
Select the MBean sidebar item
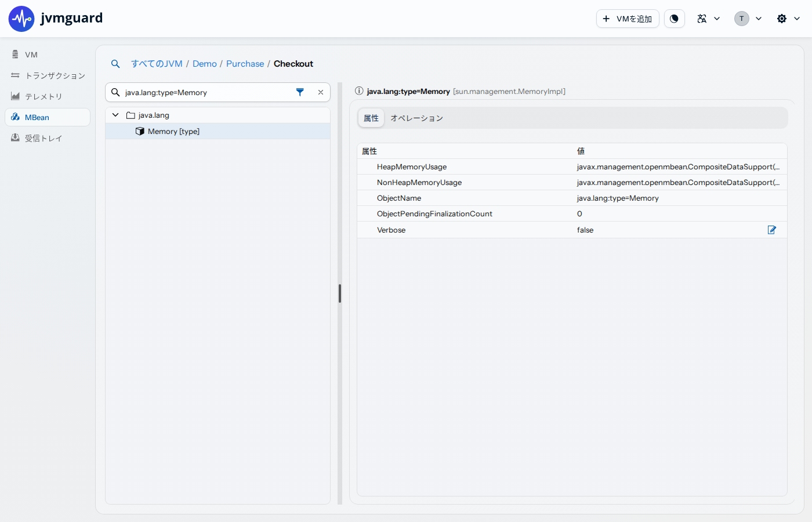click(48, 117)
